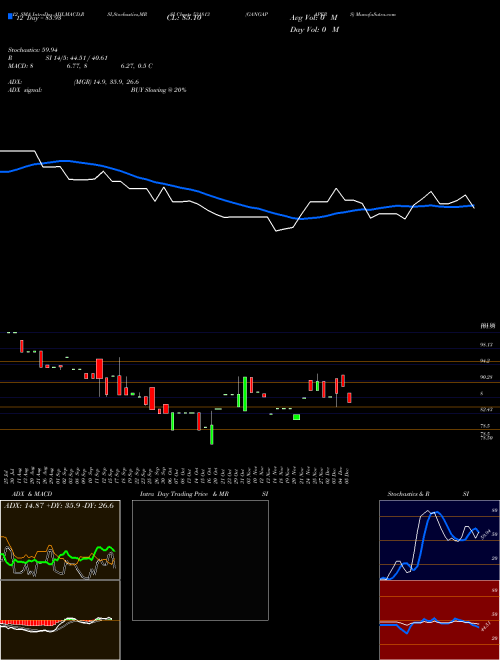The width and height of the screenshot is (500, 660).
Task: Click the 'CL: 85.10' closing price text
Action: [184, 18]
